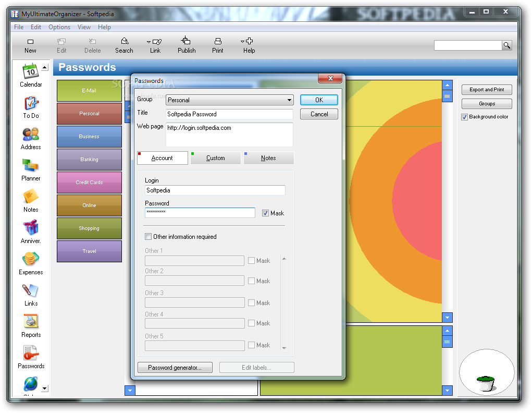Select the Banking group
The image size is (532, 413).
89,159
